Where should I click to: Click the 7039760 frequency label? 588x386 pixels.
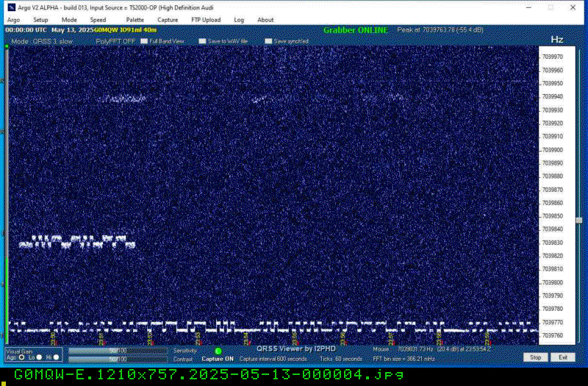pyautogui.click(x=553, y=336)
